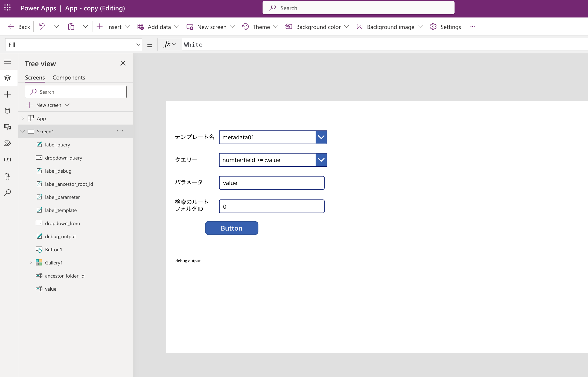Viewport: 588px width, 377px height.
Task: Switch to the Components tab
Action: (69, 78)
